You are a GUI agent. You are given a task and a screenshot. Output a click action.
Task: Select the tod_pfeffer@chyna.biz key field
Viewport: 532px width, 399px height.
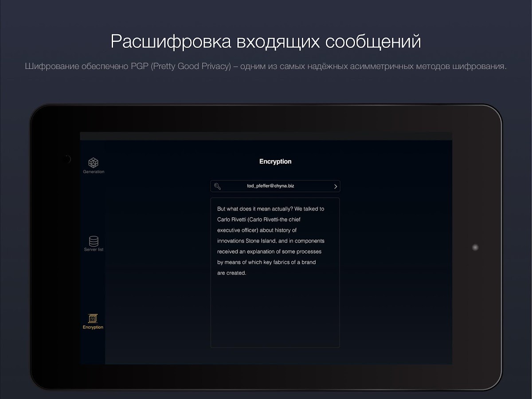tap(275, 186)
